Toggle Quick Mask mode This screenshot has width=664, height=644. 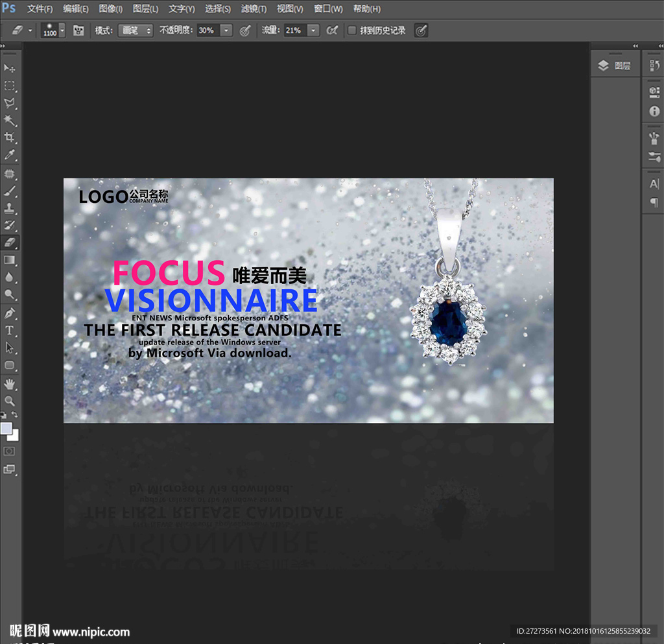click(9, 451)
